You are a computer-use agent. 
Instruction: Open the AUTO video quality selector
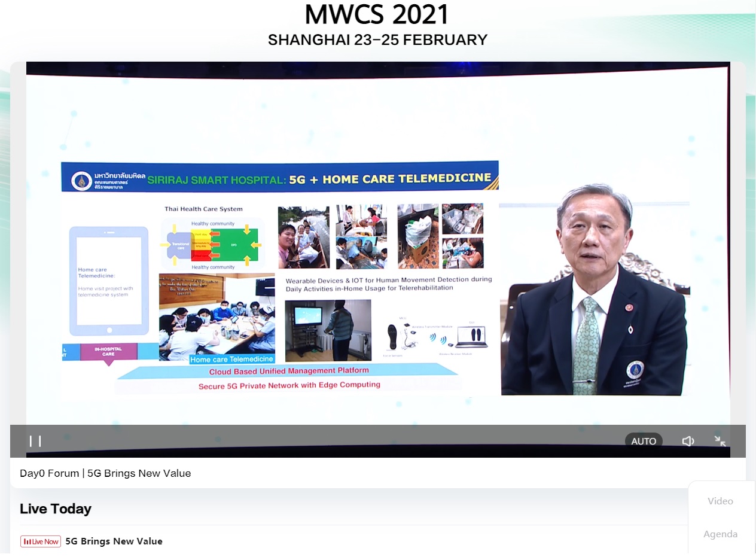click(x=644, y=442)
